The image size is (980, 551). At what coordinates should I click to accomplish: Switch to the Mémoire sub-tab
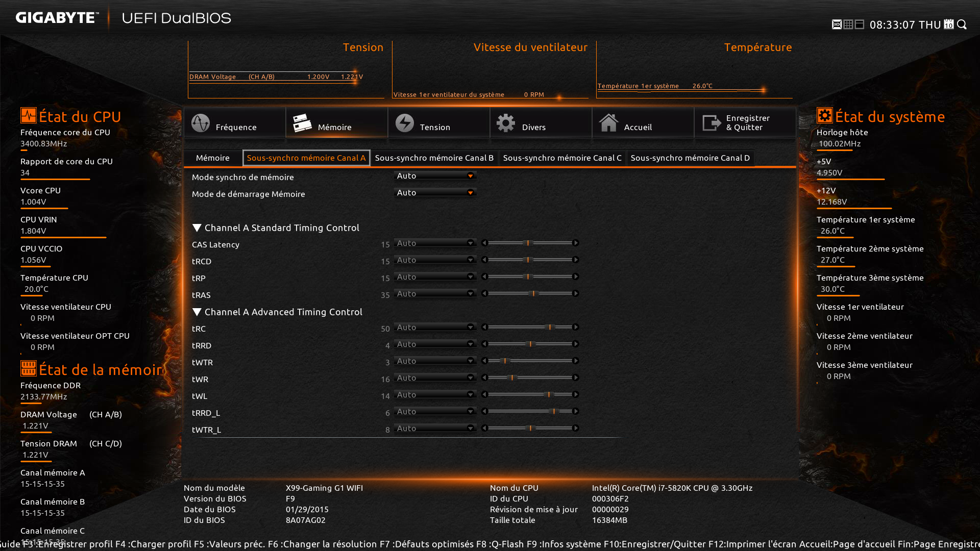tap(212, 158)
